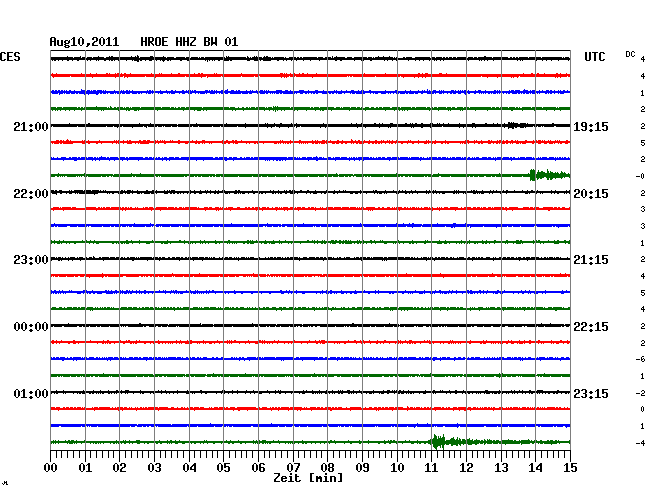Click the Zeit [min] axis title

308,478
